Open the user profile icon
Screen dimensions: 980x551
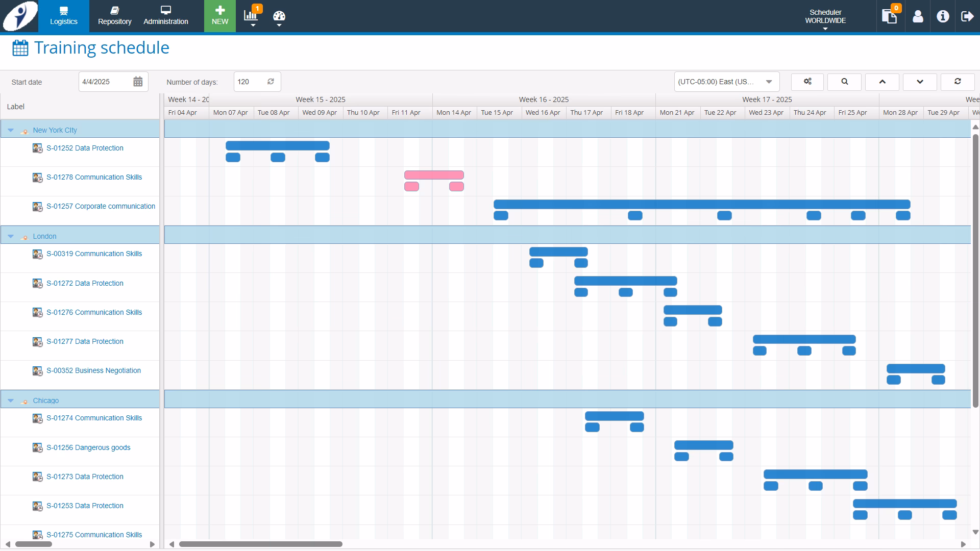(918, 16)
